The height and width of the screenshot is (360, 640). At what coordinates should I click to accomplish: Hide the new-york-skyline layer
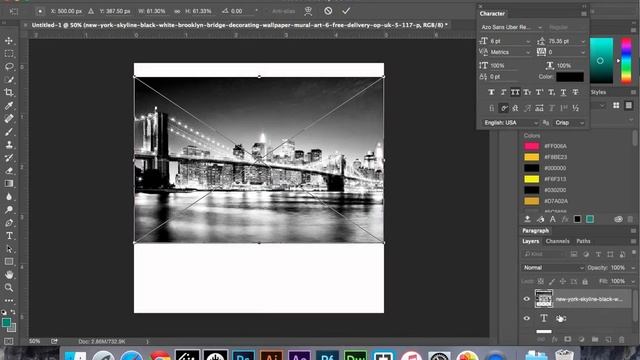click(527, 299)
